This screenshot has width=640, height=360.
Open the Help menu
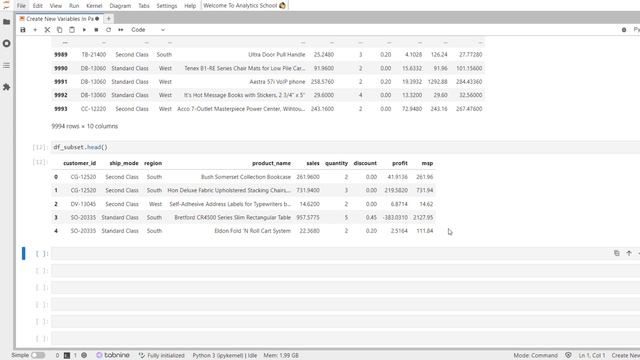pyautogui.click(x=190, y=6)
